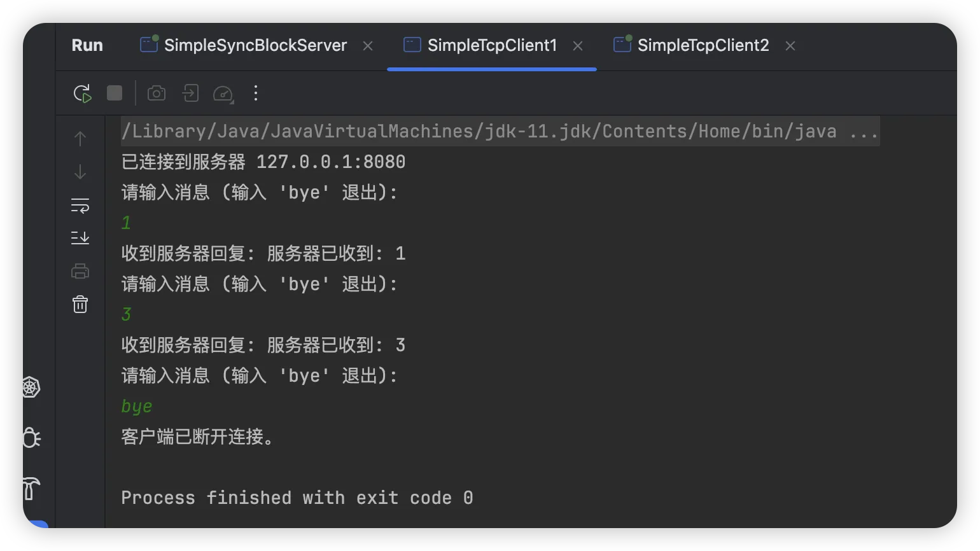Screen dimensions: 980x551
Task: Expand the folded java command line
Action: pyautogui.click(x=864, y=132)
